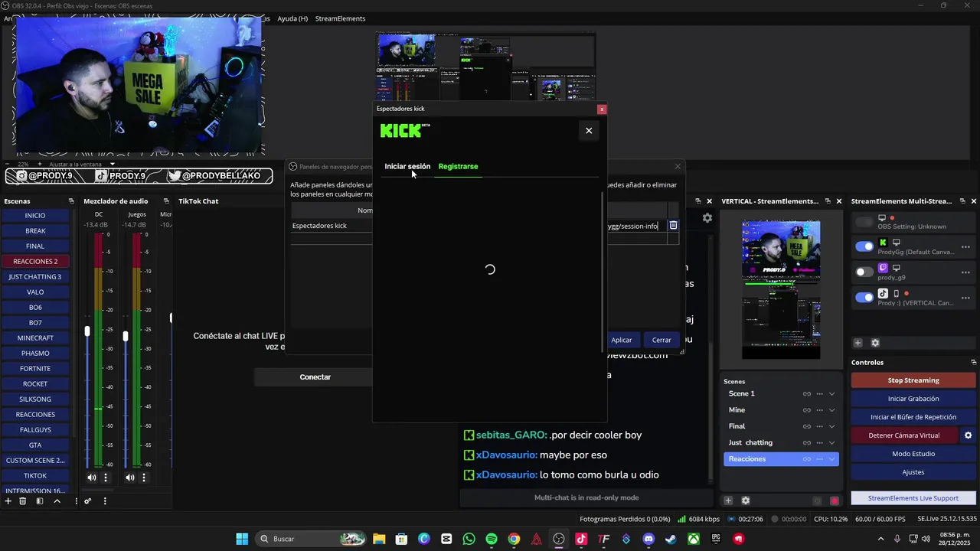Screen dimensions: 980x551
Task: Open the scene filters icon below the scene list
Action: tap(39, 501)
